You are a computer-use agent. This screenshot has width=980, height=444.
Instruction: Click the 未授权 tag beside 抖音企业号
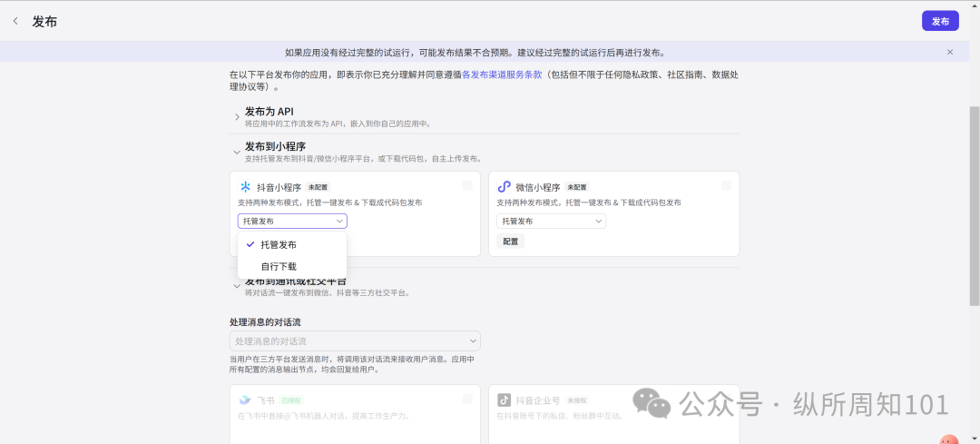click(x=577, y=400)
